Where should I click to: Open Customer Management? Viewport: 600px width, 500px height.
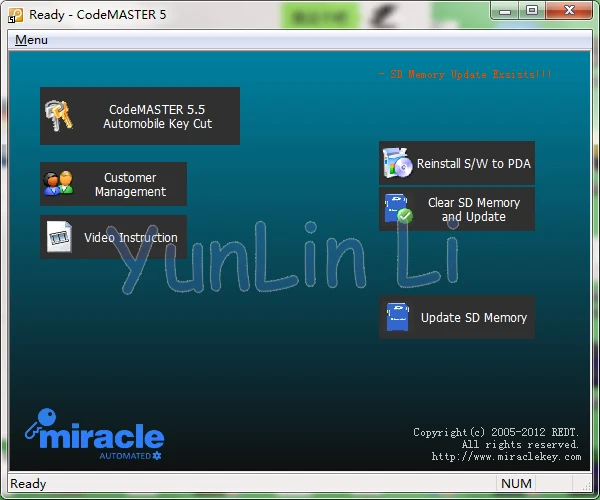coord(113,184)
